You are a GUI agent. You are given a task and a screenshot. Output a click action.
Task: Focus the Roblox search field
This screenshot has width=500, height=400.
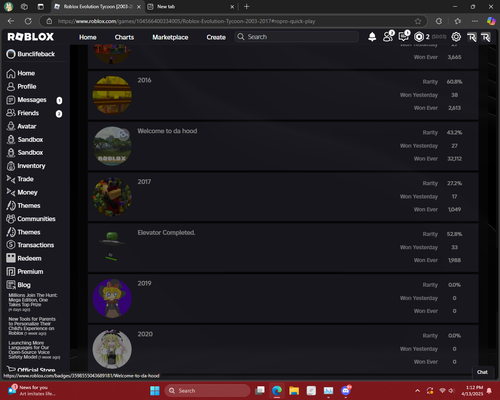pyautogui.click(x=297, y=37)
